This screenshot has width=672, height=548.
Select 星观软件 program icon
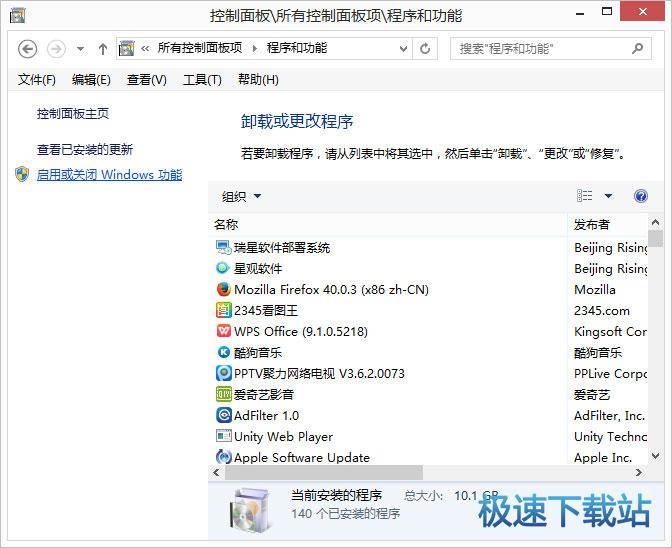(222, 268)
